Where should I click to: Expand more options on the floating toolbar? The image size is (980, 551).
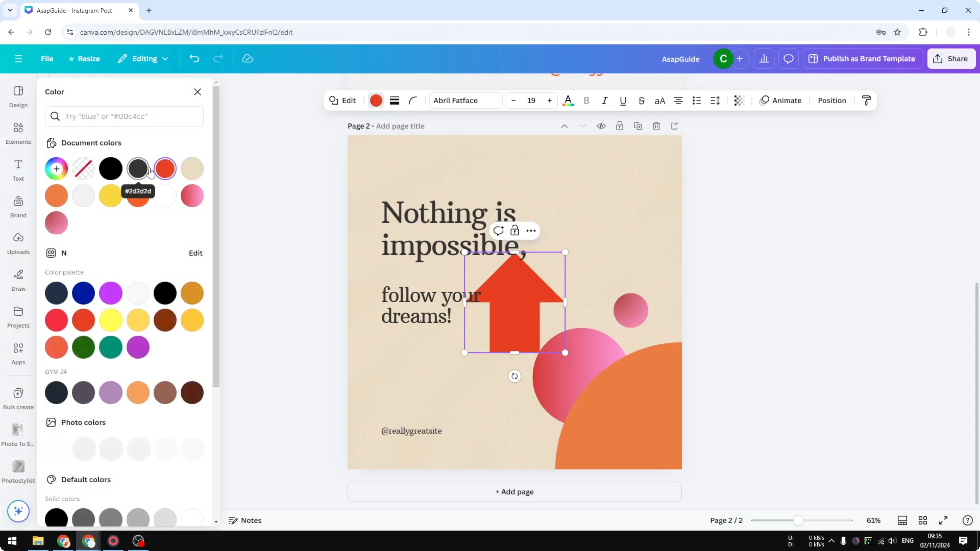coord(531,231)
